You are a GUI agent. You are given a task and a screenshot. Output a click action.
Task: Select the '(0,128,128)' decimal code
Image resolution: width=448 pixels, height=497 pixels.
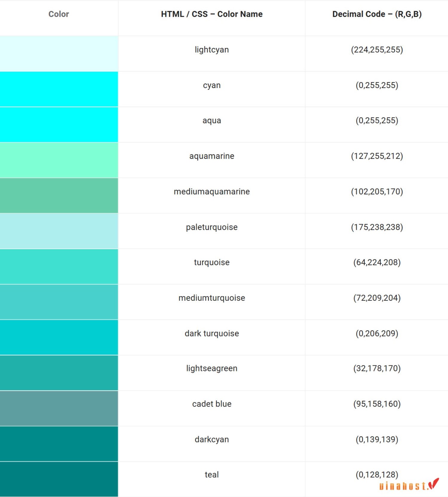[377, 475]
